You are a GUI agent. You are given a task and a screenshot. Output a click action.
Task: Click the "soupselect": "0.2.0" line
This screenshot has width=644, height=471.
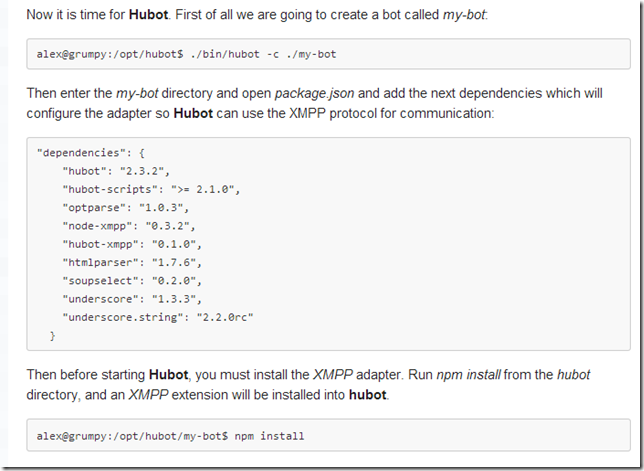(132, 280)
